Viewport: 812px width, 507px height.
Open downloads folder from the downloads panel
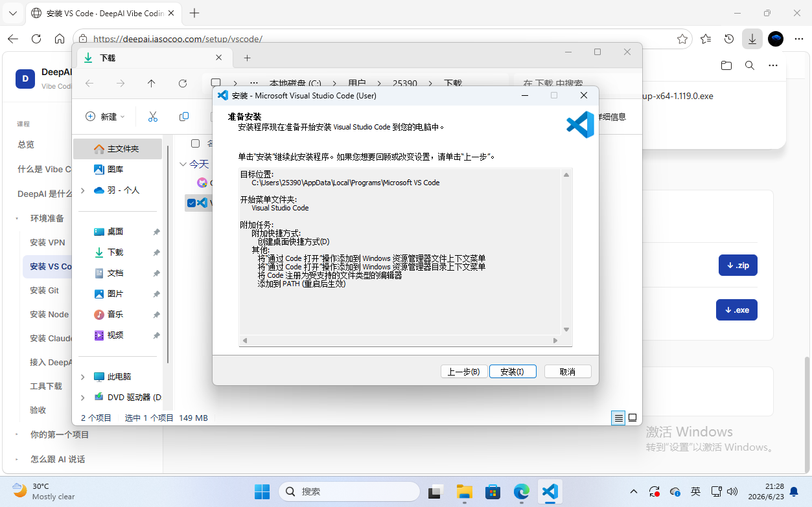[x=726, y=65]
